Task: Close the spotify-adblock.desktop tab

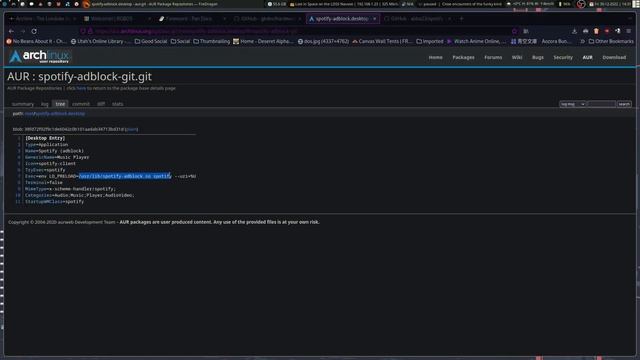Action: point(374,18)
